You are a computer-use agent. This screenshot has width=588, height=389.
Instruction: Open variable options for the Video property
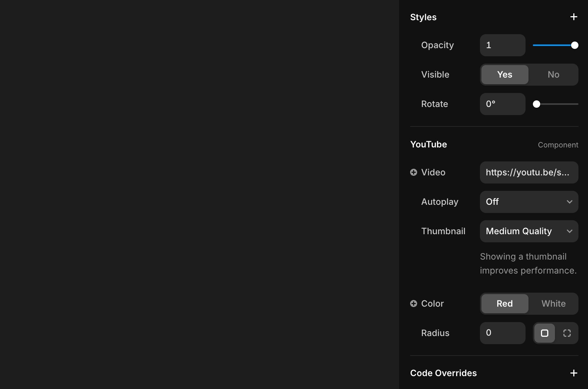413,172
